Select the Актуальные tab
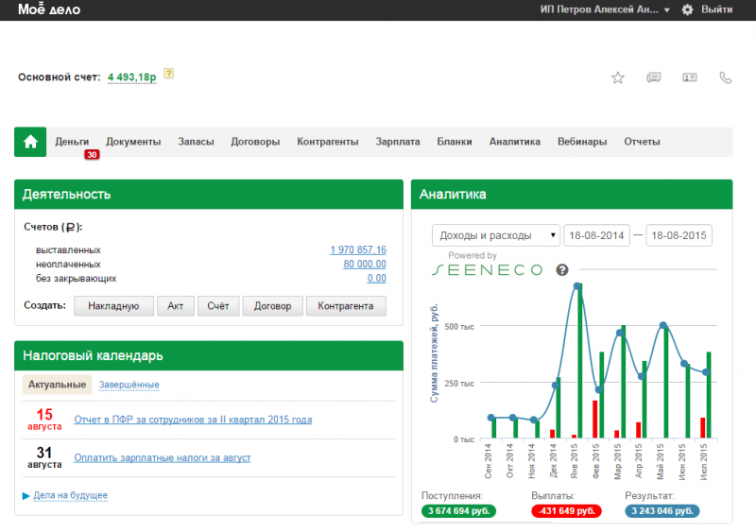 click(x=58, y=385)
